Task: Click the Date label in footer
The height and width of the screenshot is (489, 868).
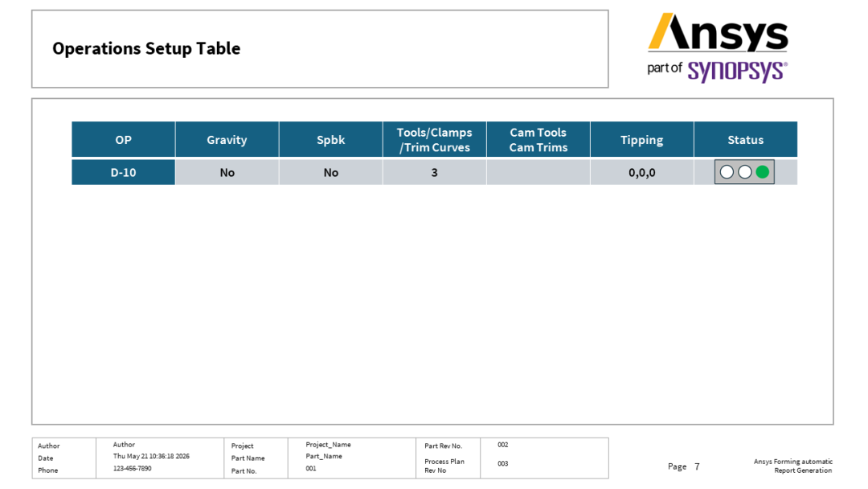Action: point(45,458)
